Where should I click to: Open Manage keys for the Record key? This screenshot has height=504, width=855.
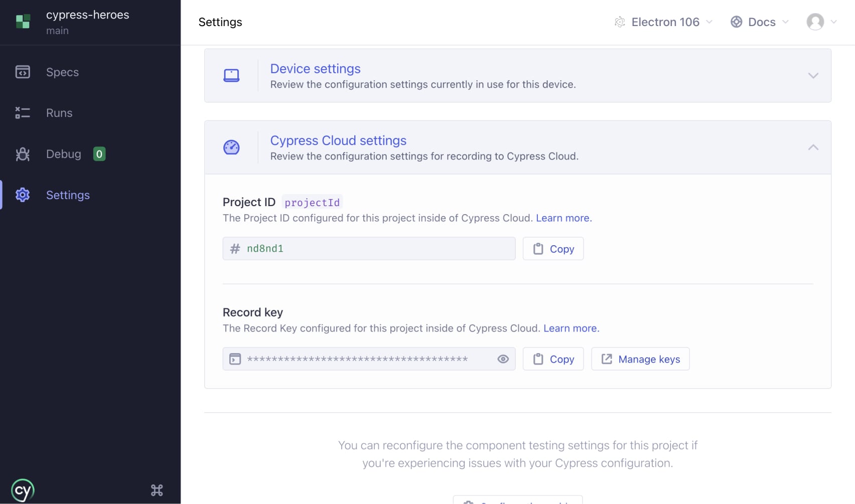point(640,359)
